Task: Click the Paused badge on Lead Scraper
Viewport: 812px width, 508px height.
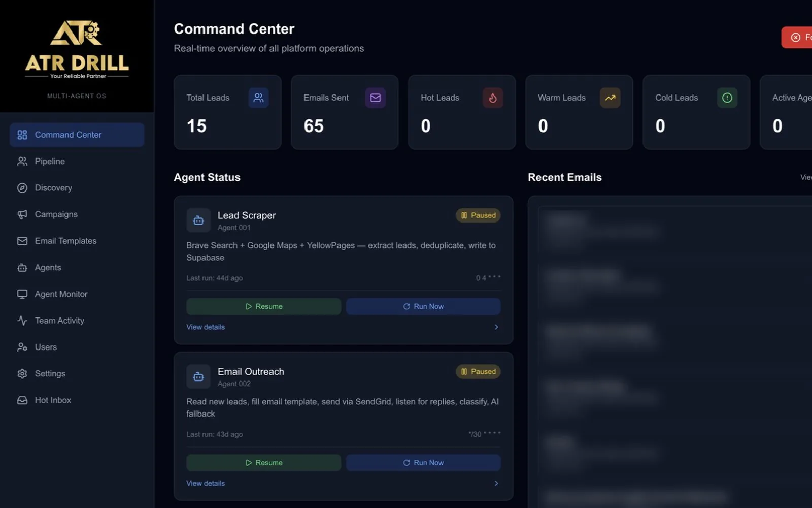Action: click(478, 215)
